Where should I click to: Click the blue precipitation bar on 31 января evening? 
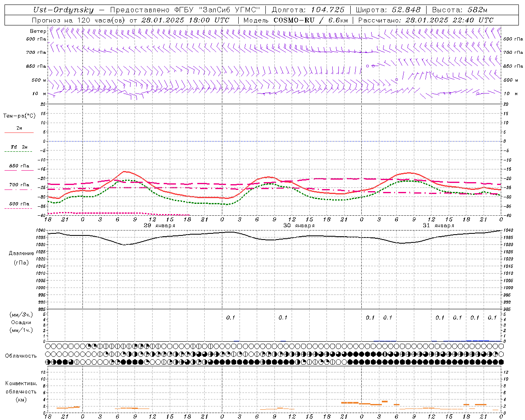[x=478, y=340]
